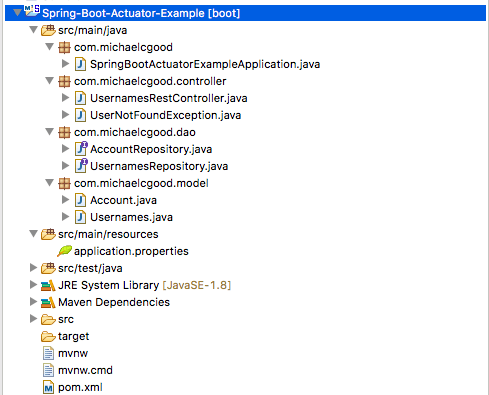Click the com.michaelcgood.dao package icon
Viewport: 489px width, 395px height.
(64, 132)
